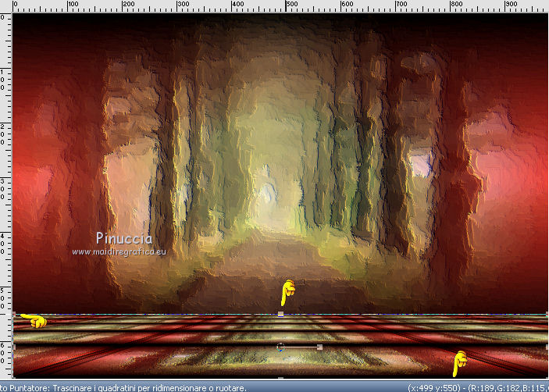Click the left-middle resize handle of the selection
The image size is (549, 392).
point(13,347)
